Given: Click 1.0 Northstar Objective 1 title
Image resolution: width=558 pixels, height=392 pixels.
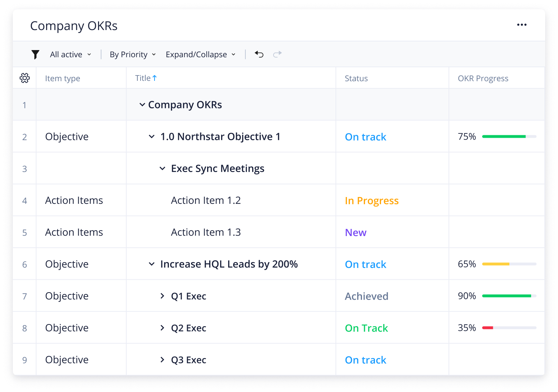Looking at the screenshot, I should (x=220, y=136).
